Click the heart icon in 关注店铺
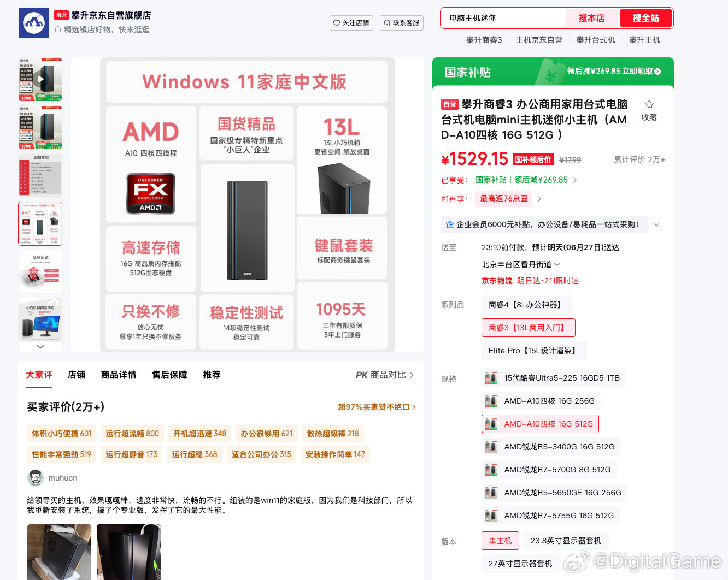728x580 pixels. pyautogui.click(x=337, y=23)
